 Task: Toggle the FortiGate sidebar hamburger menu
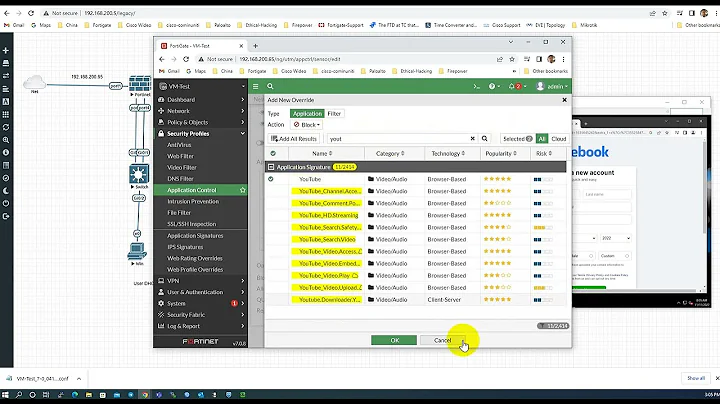tap(256, 86)
